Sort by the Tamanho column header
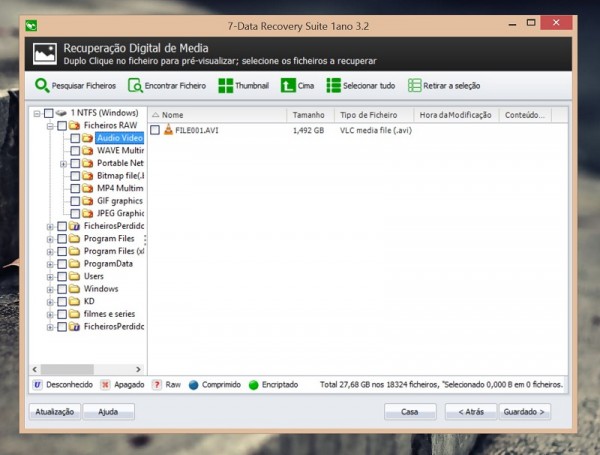Screen dimensions: 600x455 [x=310, y=115]
